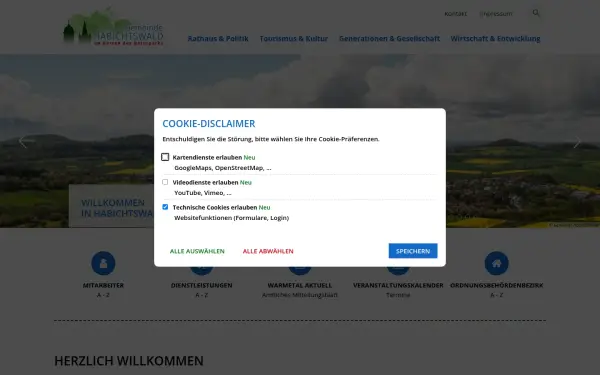Click the Habichtswald municipality logo
Screen dimensions: 600x375
pos(113,27)
